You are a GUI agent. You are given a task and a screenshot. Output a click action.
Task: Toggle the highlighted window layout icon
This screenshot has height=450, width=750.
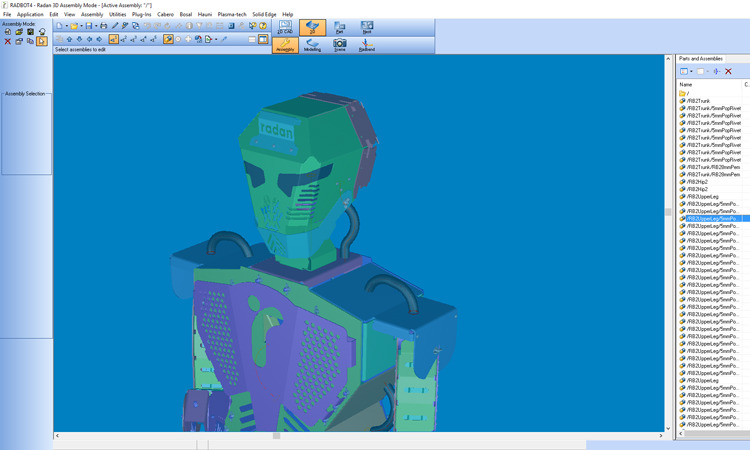(263, 39)
